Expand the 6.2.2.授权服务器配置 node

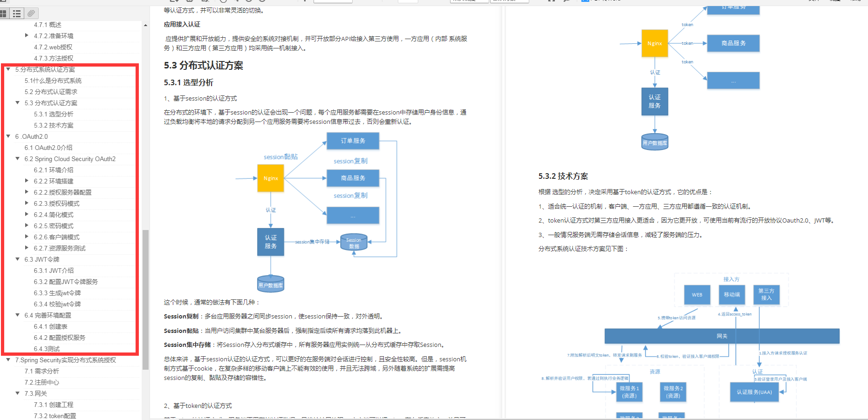pyautogui.click(x=27, y=192)
